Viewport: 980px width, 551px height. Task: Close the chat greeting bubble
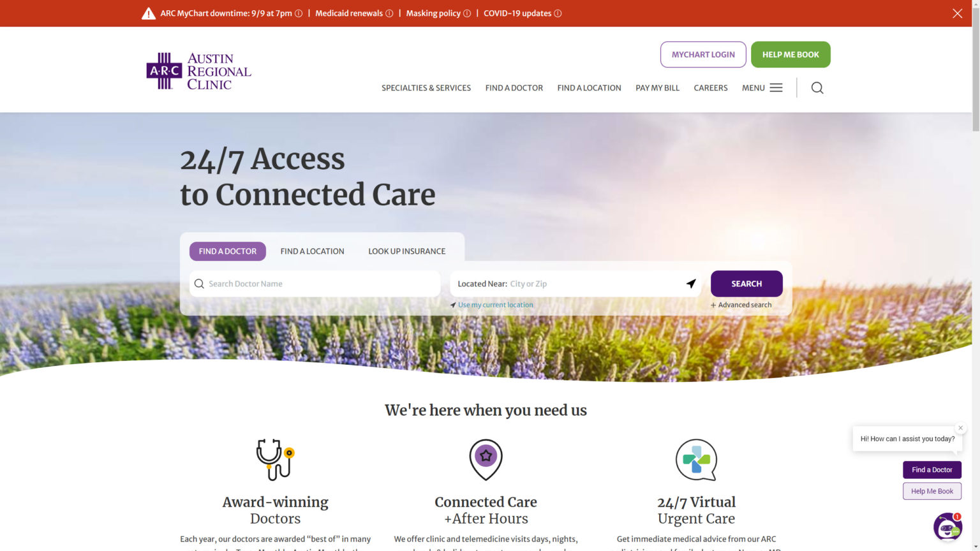[x=960, y=428]
